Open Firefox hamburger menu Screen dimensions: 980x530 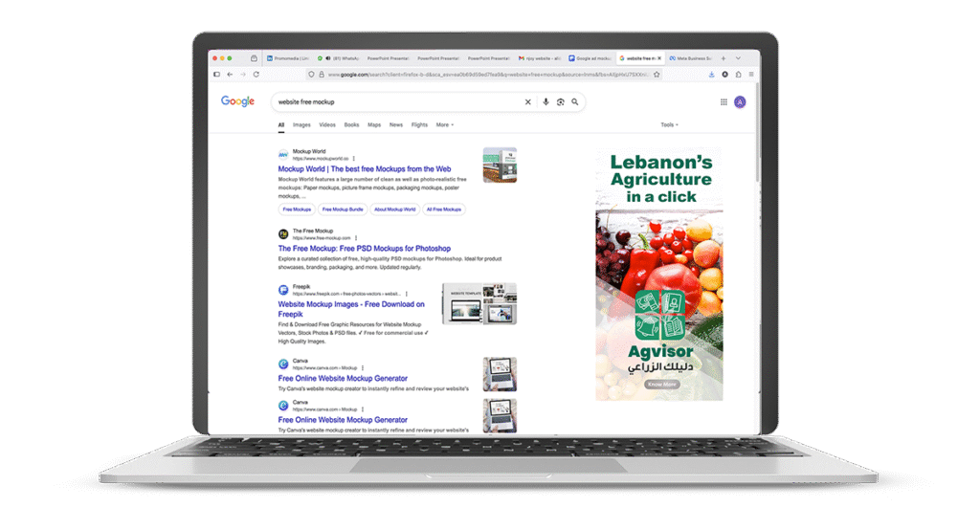(x=751, y=75)
